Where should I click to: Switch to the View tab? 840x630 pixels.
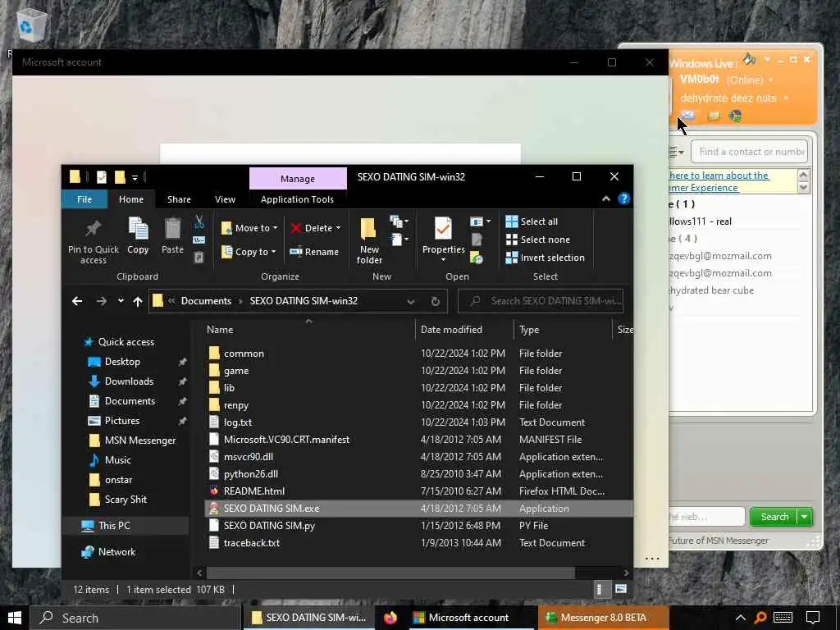[x=225, y=199]
